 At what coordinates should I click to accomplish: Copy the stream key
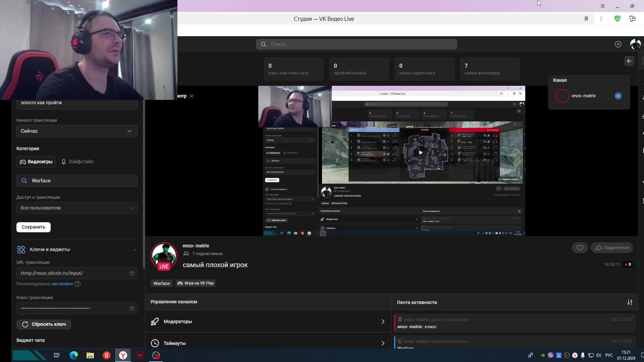tap(132, 308)
